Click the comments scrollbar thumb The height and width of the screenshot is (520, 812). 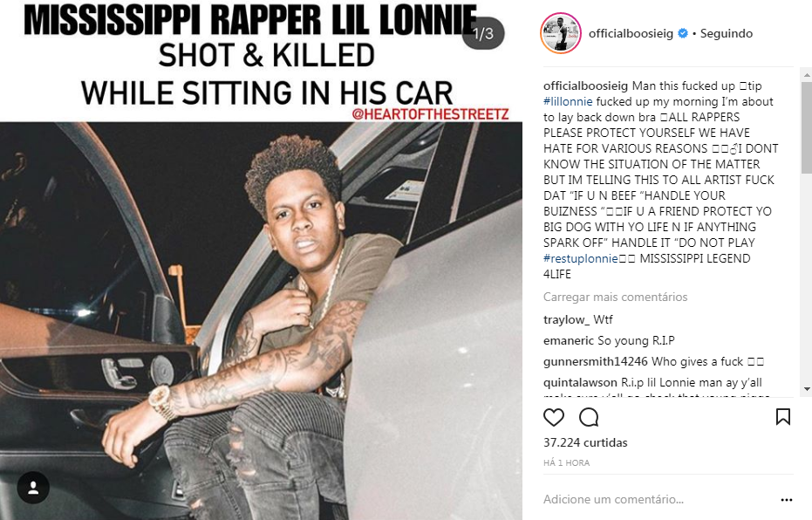806,127
